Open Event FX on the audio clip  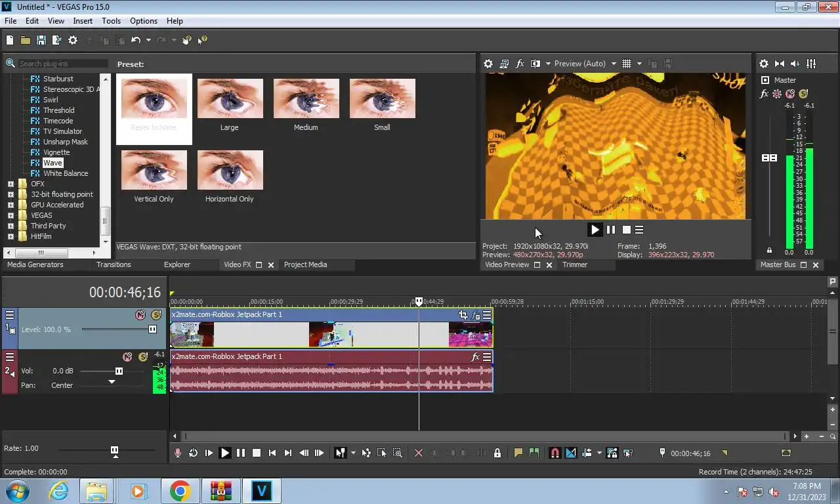[476, 357]
